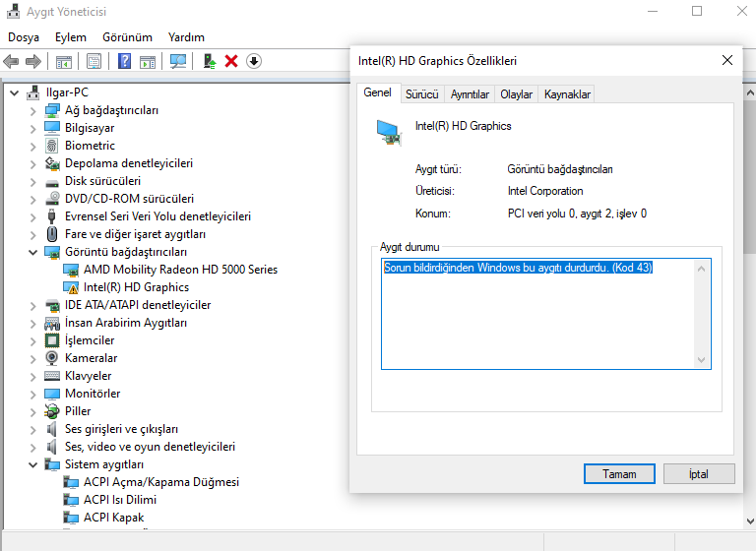The height and width of the screenshot is (551, 756).
Task: Switch to the Olaylar tab
Action: click(x=517, y=94)
